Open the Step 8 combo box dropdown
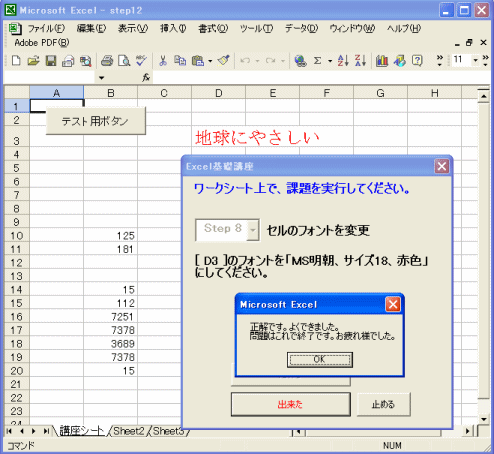This screenshot has height=454, width=494. pyautogui.click(x=253, y=230)
